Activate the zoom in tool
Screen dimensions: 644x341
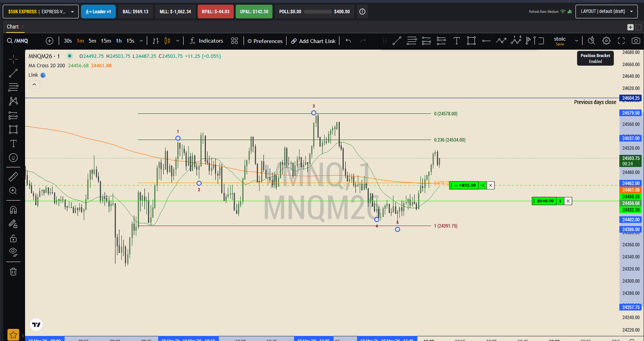coord(13,190)
